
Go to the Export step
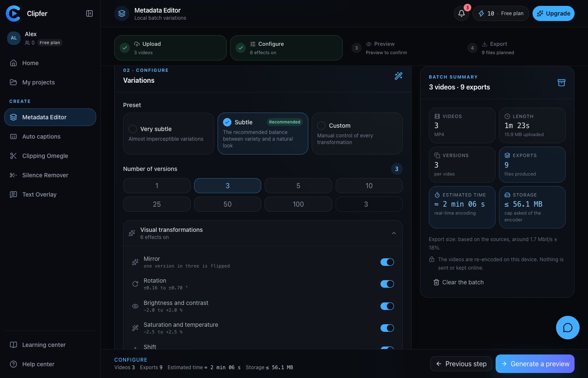coord(518,48)
